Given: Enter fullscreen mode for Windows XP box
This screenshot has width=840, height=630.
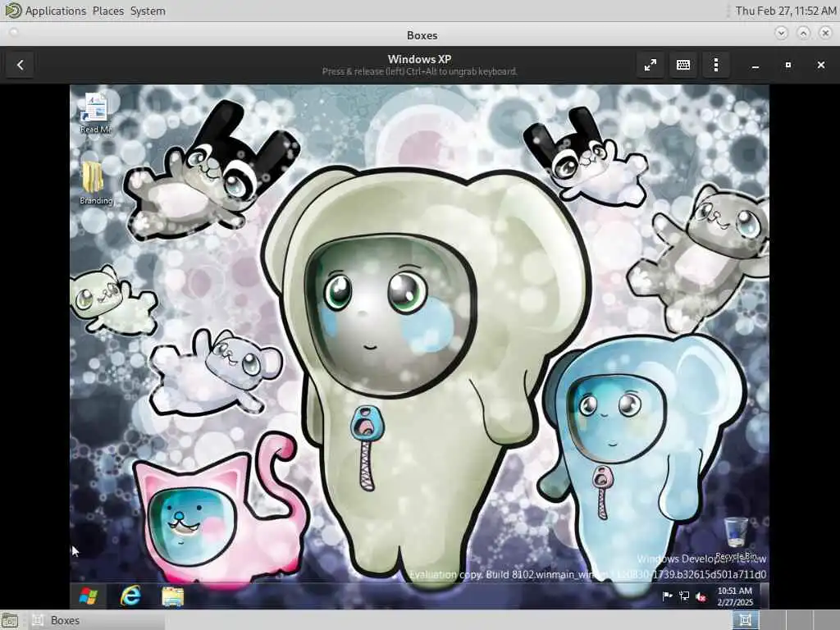Looking at the screenshot, I should (650, 65).
